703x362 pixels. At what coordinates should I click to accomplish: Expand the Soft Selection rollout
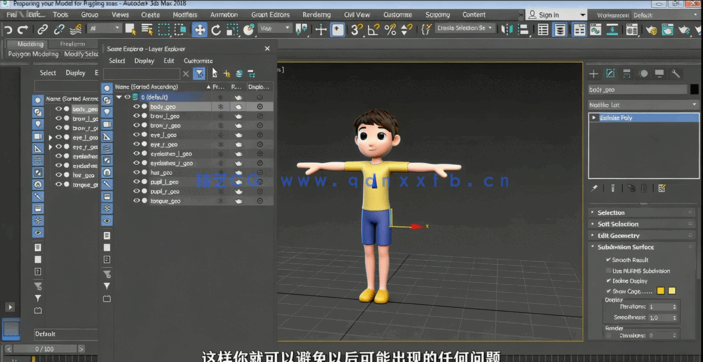pos(642,224)
